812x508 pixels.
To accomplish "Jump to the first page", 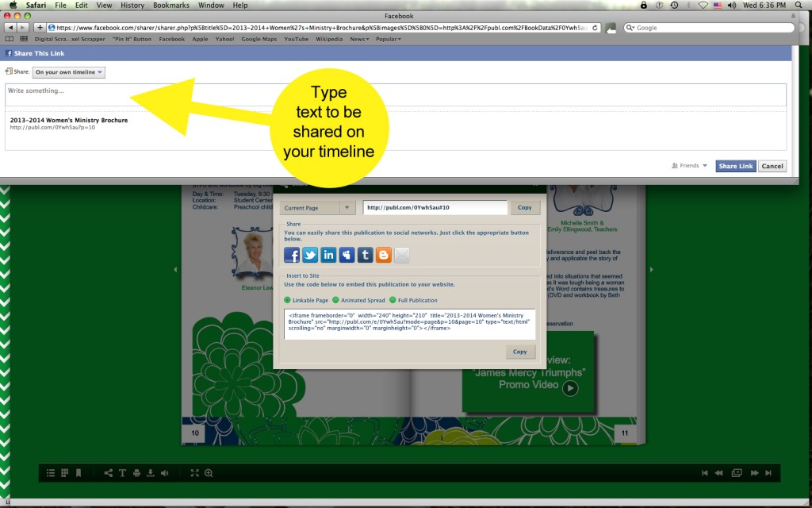I will coord(704,473).
